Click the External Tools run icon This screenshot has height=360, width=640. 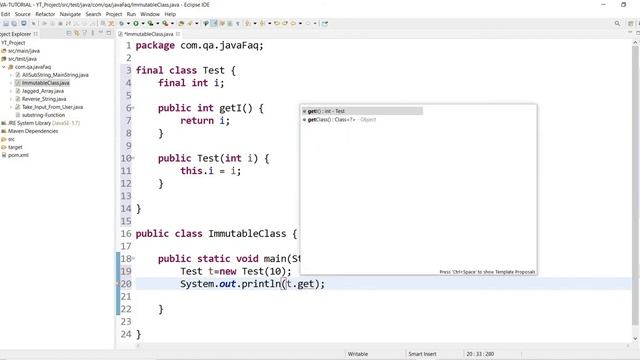[x=165, y=23]
